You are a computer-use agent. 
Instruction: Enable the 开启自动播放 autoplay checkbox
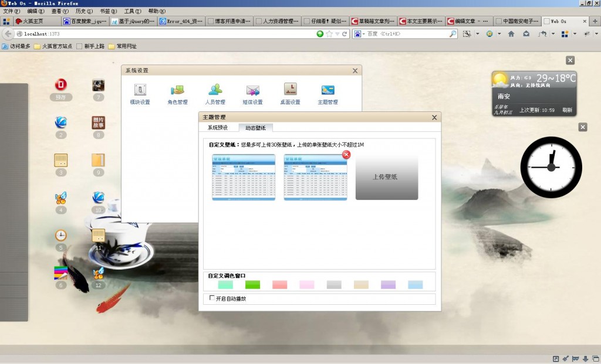pyautogui.click(x=211, y=298)
